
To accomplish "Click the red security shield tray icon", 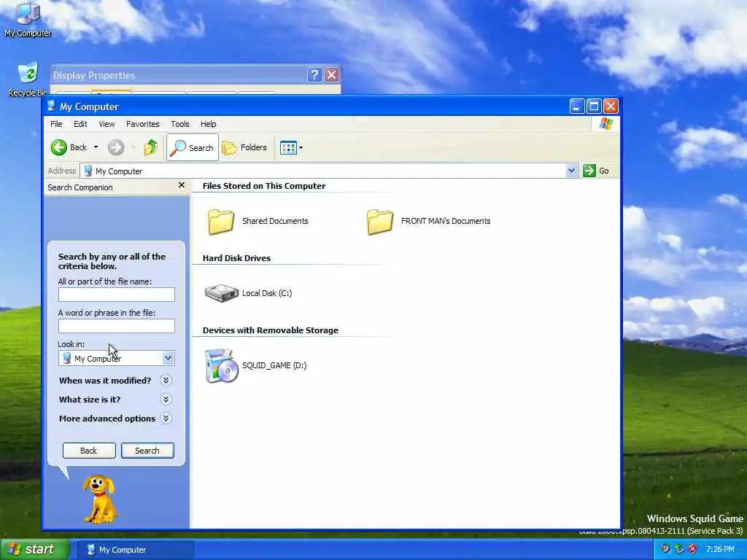I will [693, 550].
